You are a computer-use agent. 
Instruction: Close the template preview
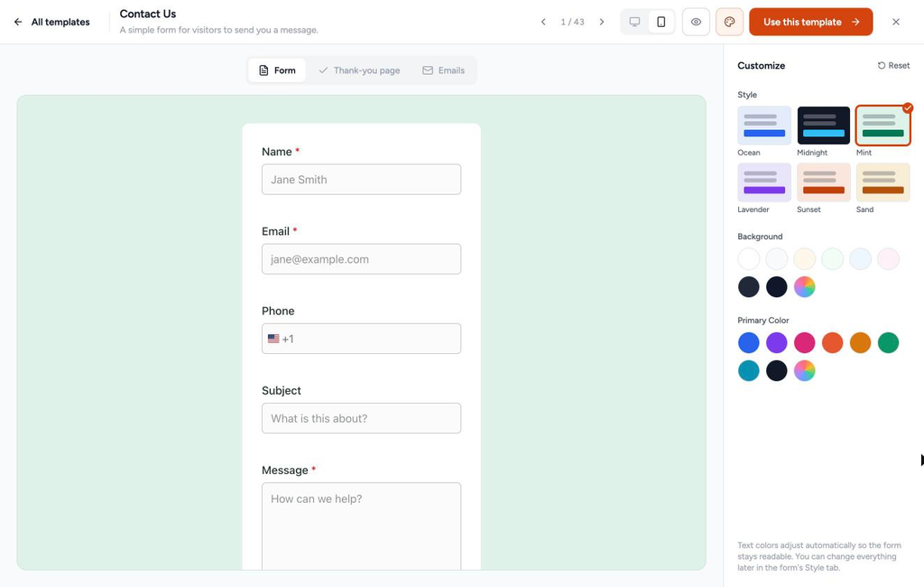tap(896, 22)
